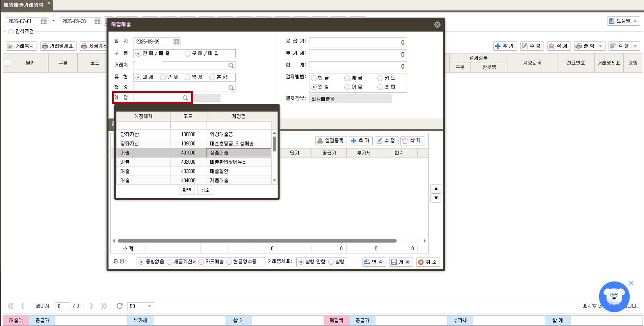The width and height of the screenshot is (644, 326).
Task: Select 구매/매입 radio option
Action: coord(187,53)
